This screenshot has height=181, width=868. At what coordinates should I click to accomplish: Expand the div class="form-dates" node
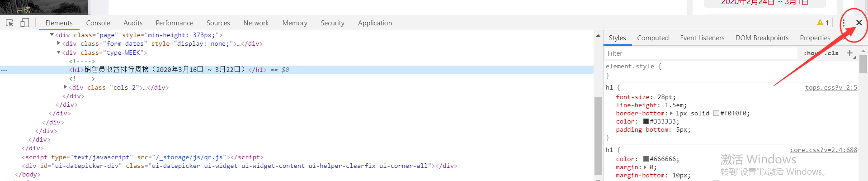coord(59,43)
